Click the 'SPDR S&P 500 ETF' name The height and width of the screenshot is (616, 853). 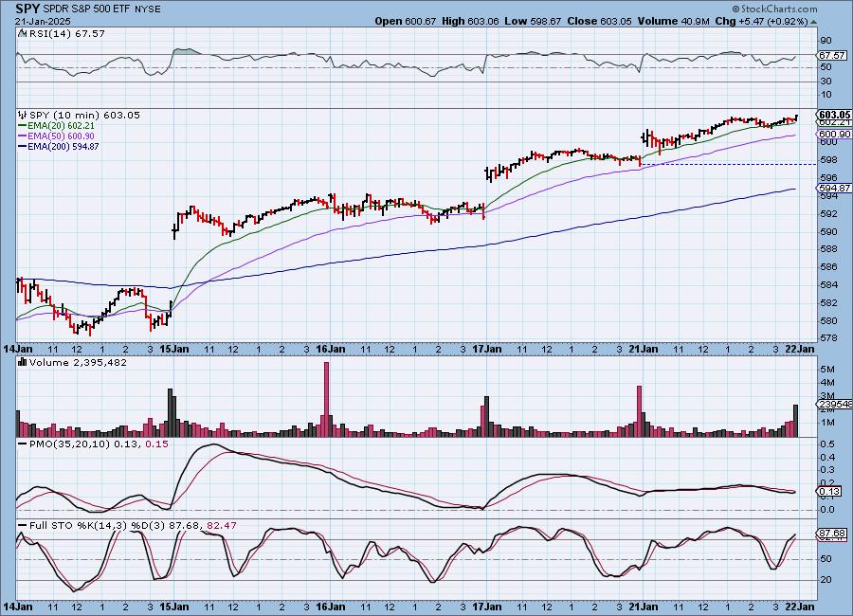pos(86,9)
